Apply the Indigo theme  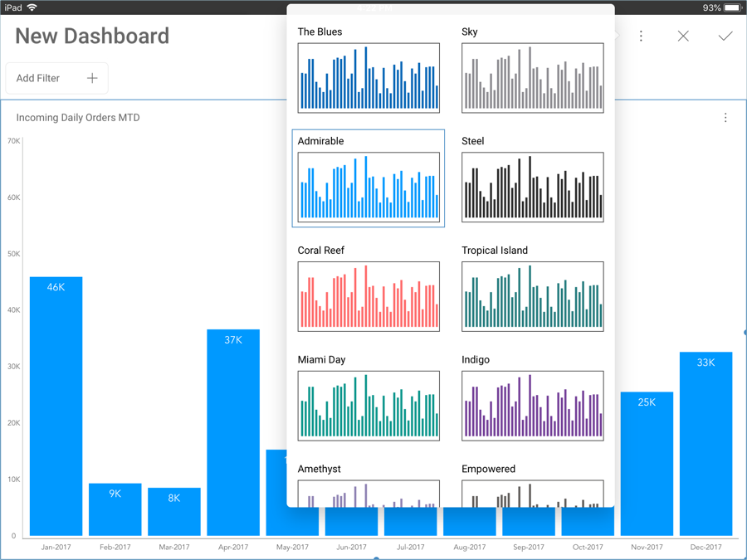(x=532, y=406)
